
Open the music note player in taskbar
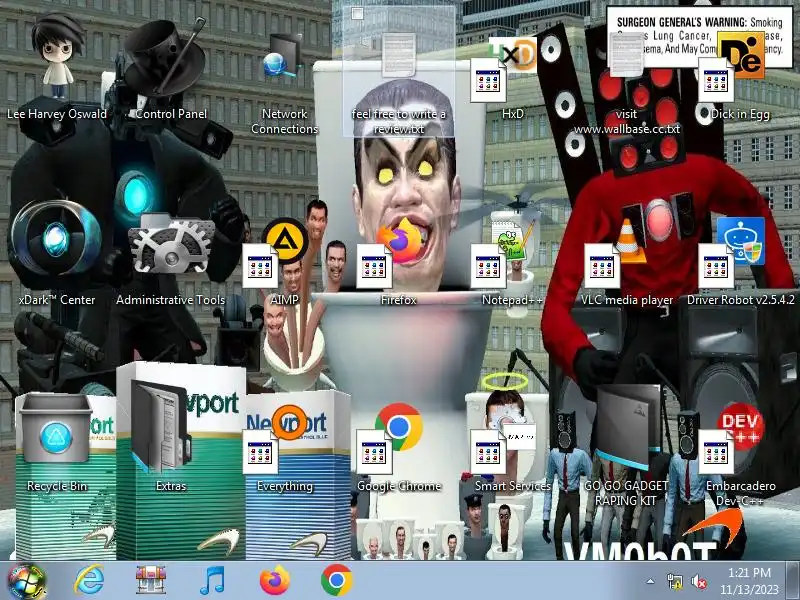[212, 580]
